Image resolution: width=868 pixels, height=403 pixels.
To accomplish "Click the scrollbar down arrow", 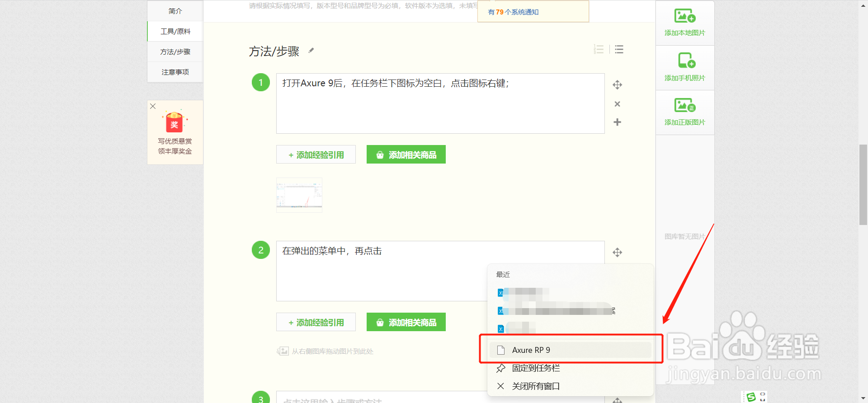I will (863, 398).
